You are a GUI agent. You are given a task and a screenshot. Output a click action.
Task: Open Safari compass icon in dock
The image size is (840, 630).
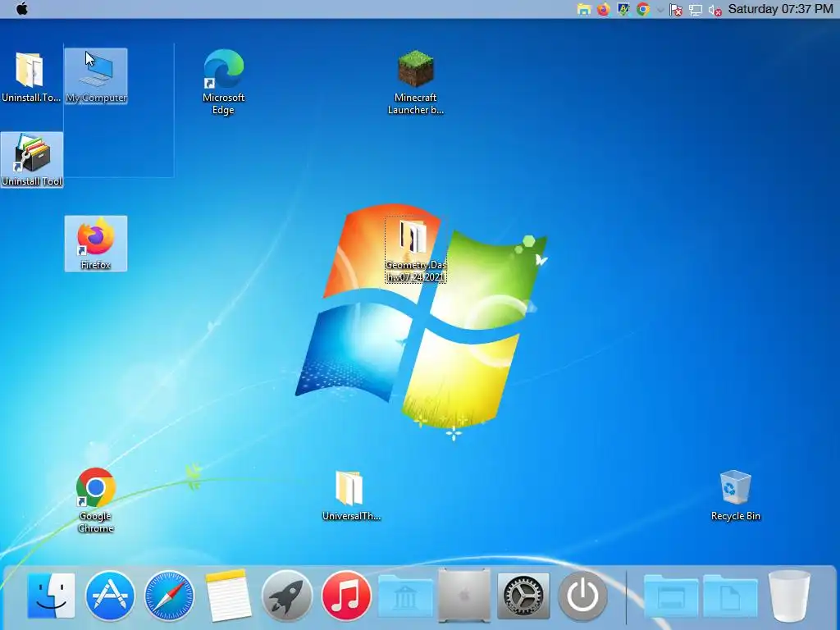click(169, 596)
